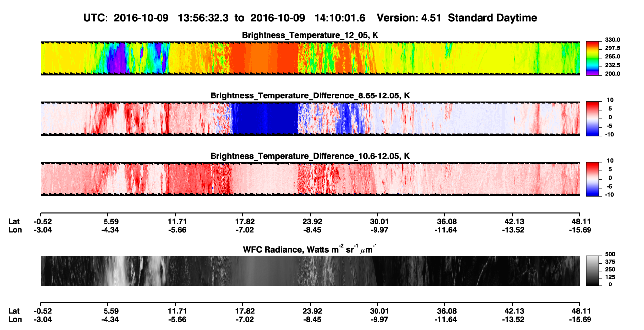Click the WFC Radiance panel title
This screenshot has height=330, width=644.
click(310, 250)
